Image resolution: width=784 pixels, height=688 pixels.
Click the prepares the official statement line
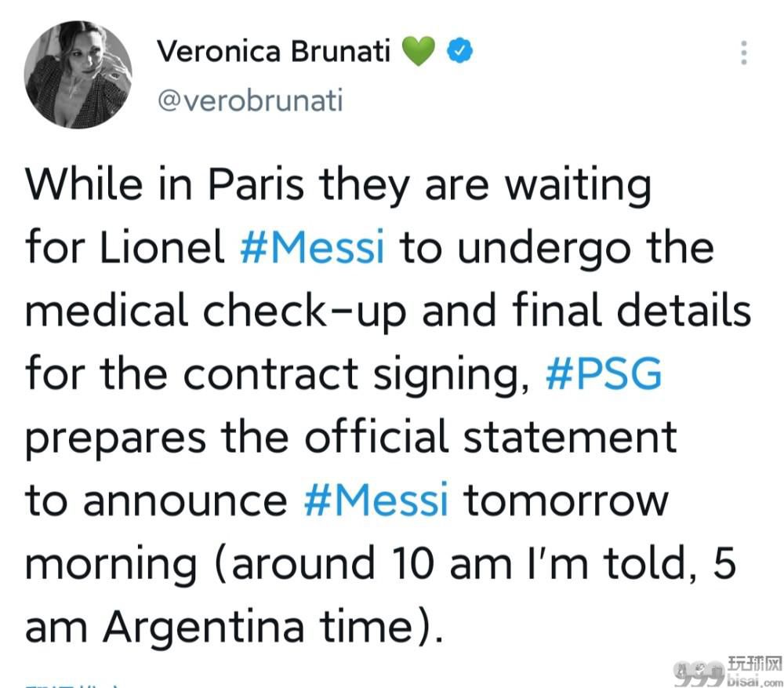pyautogui.click(x=351, y=438)
